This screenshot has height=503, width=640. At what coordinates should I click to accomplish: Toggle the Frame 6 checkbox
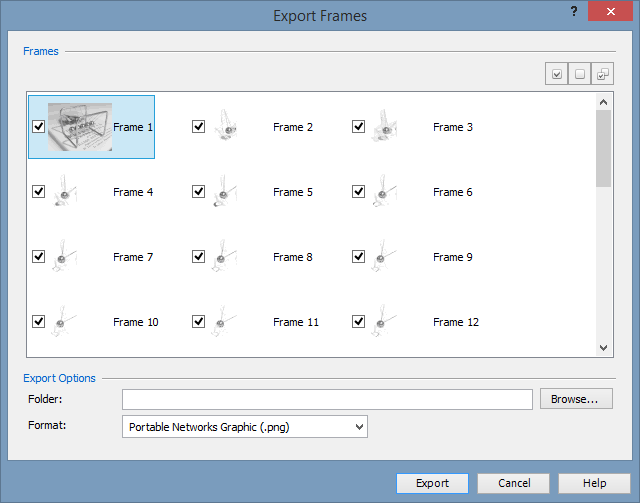click(x=358, y=191)
